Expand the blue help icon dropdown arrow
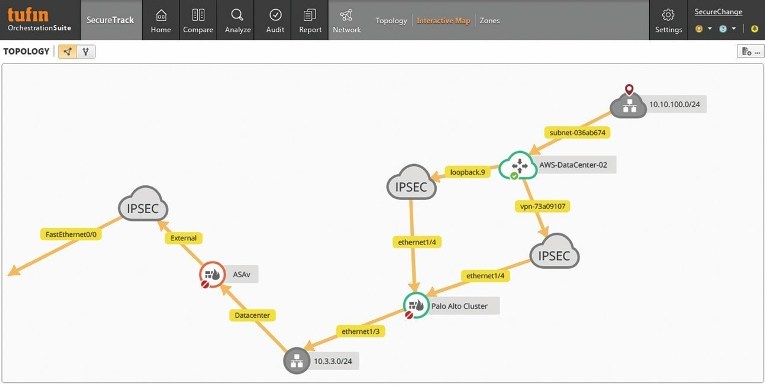The height and width of the screenshot is (385, 765). click(734, 29)
